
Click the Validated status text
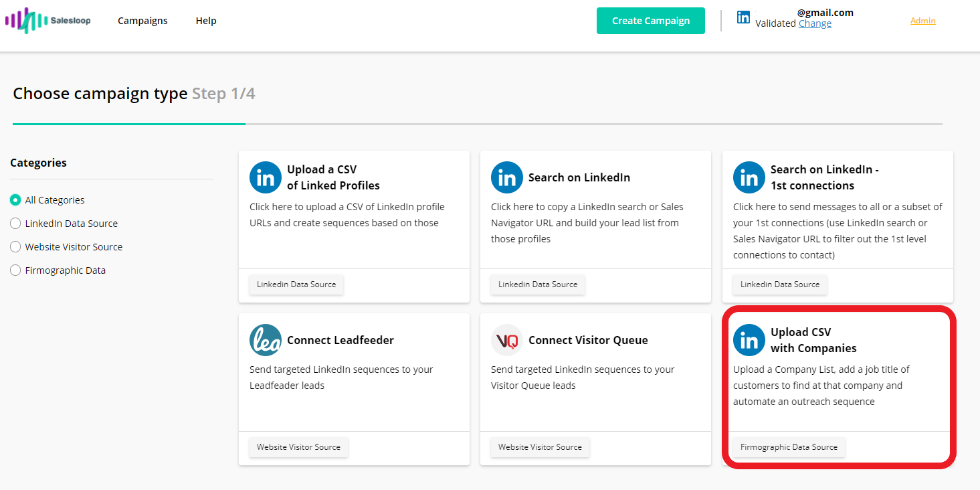[x=775, y=23]
